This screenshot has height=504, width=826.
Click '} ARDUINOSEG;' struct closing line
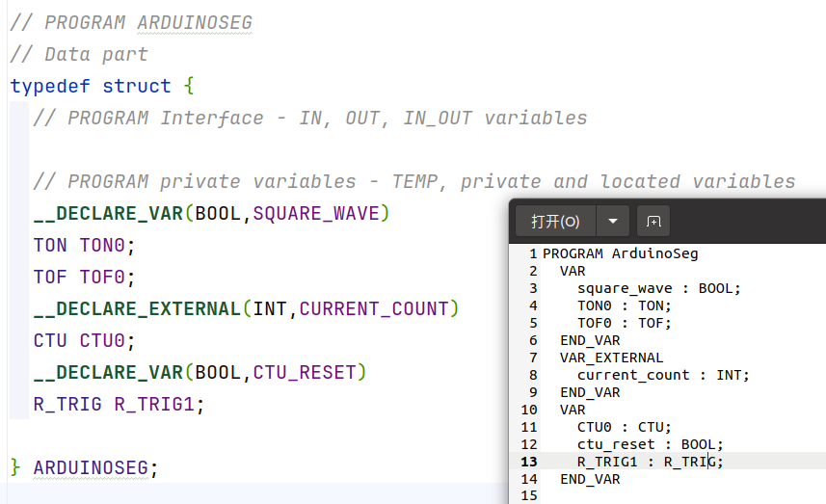pos(84,467)
